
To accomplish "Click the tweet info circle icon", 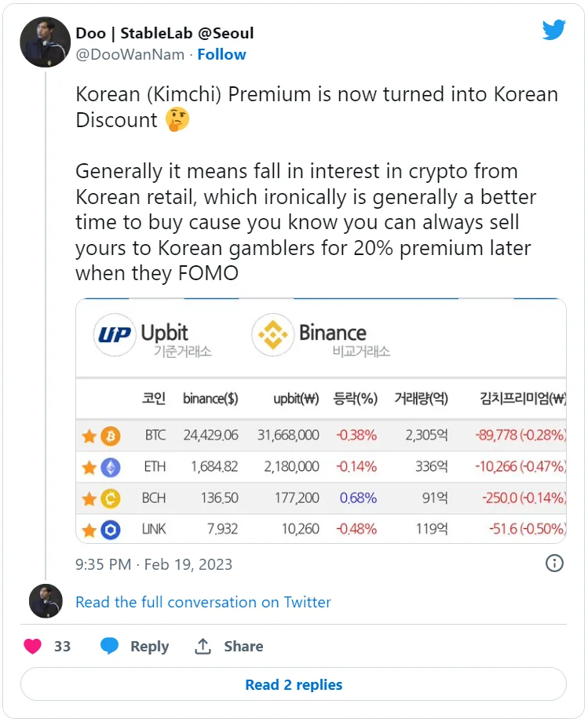I will click(554, 563).
